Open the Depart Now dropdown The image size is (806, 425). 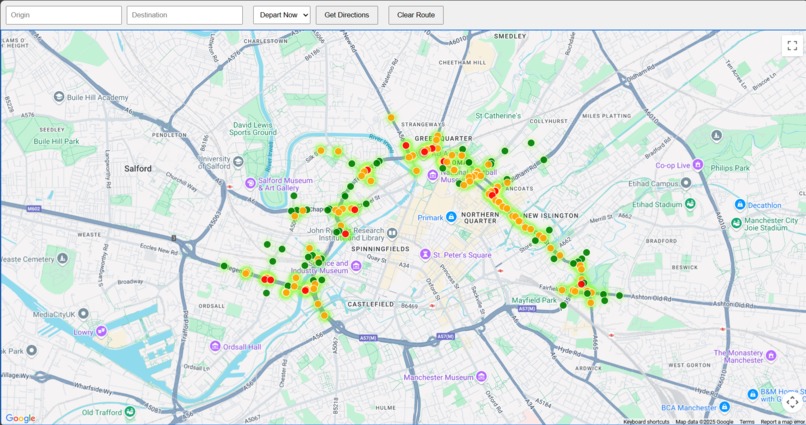click(x=282, y=15)
